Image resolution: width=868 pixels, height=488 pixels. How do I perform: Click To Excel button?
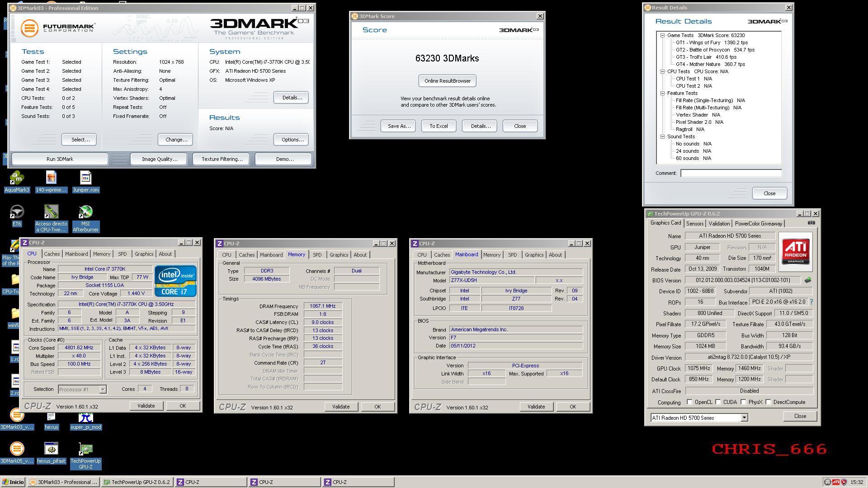[x=439, y=126]
